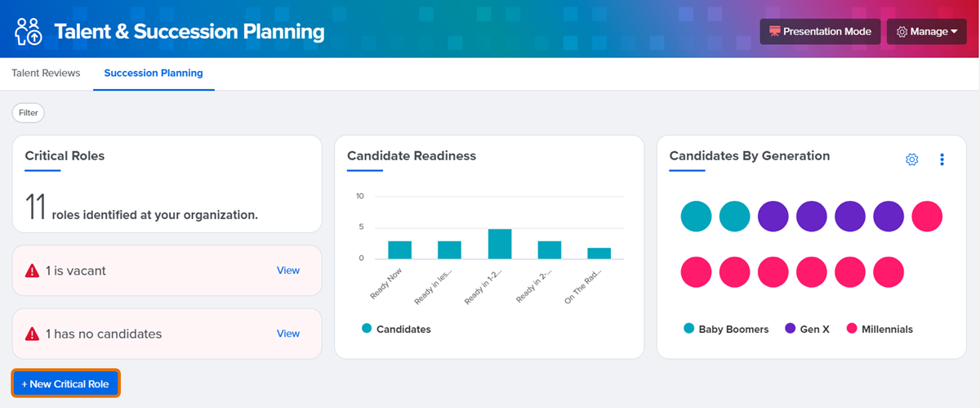Toggle the Millennials legend entry

[x=879, y=329]
